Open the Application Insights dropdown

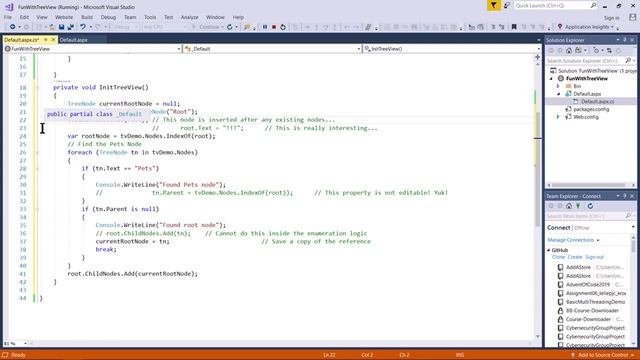pyautogui.click(x=612, y=27)
